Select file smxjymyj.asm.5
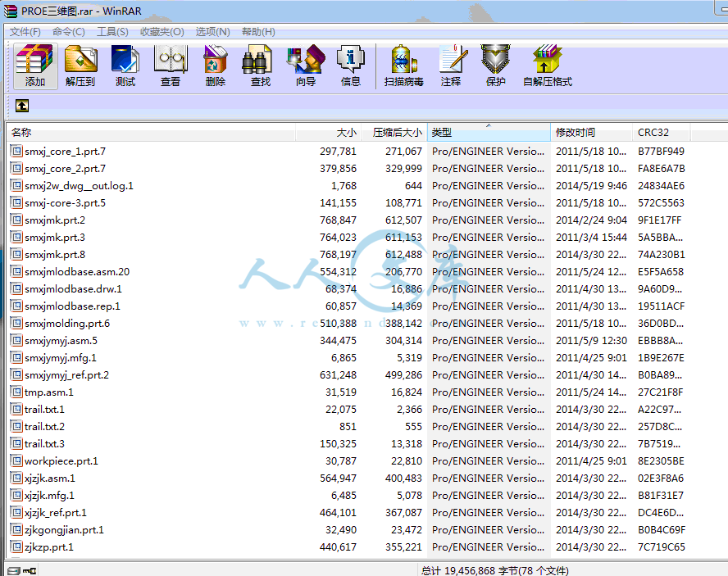 tap(61, 340)
